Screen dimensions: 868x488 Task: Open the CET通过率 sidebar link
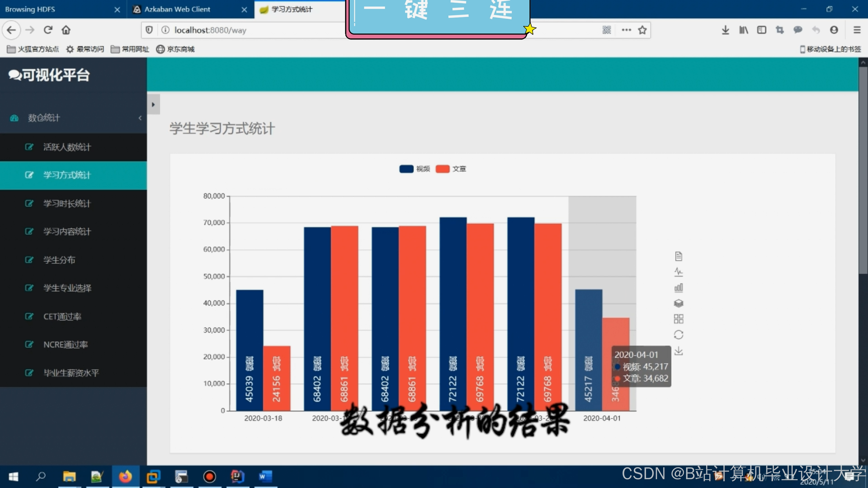62,317
